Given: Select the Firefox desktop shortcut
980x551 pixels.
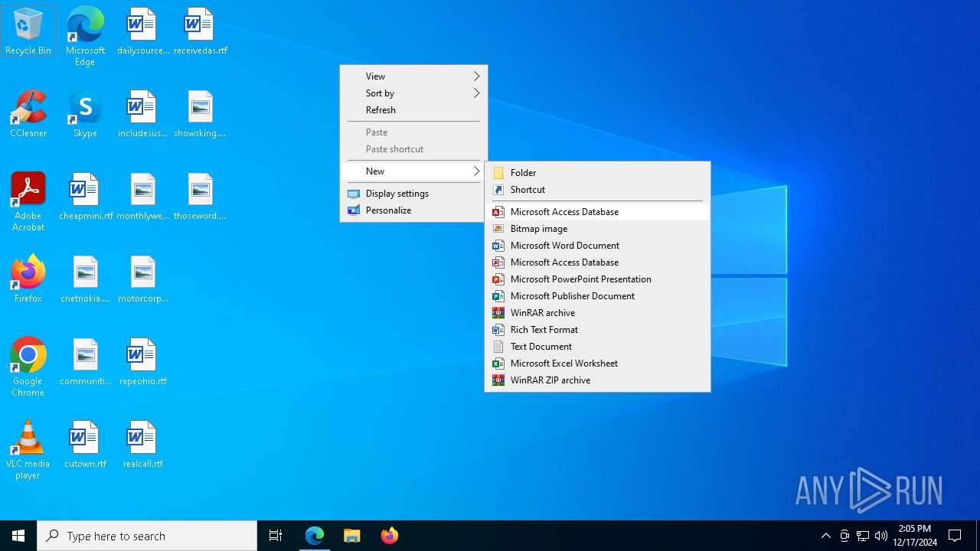Looking at the screenshot, I should (28, 279).
